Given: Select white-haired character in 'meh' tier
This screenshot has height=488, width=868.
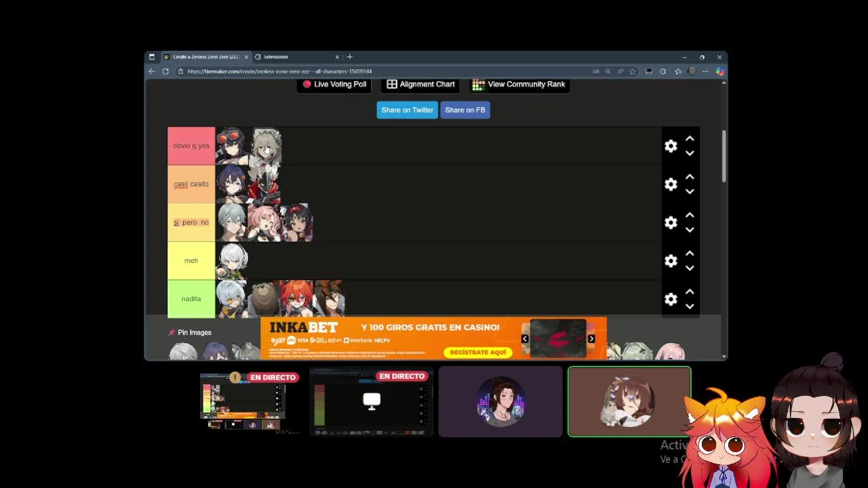Looking at the screenshot, I should tap(232, 261).
